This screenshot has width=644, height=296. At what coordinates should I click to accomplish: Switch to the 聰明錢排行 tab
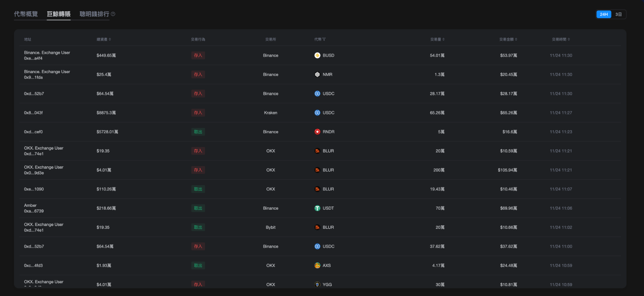(x=94, y=14)
